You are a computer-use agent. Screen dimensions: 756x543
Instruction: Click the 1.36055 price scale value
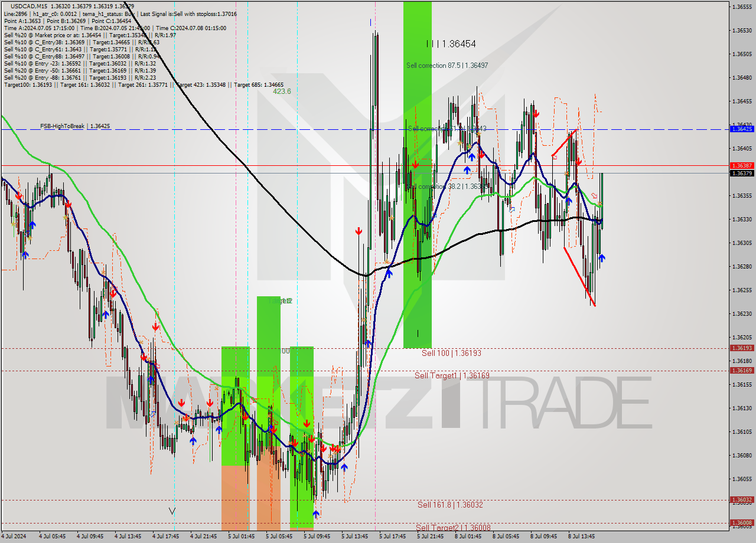[741, 479]
